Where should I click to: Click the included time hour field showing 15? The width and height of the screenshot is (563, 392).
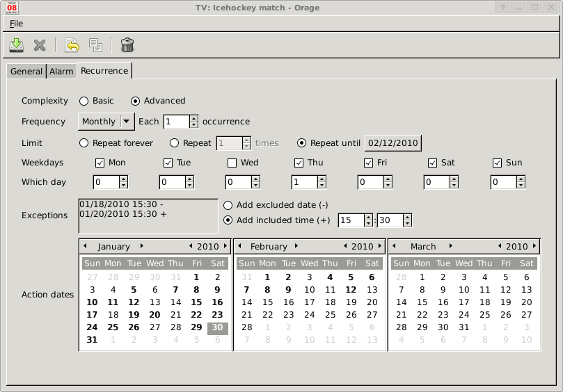351,220
